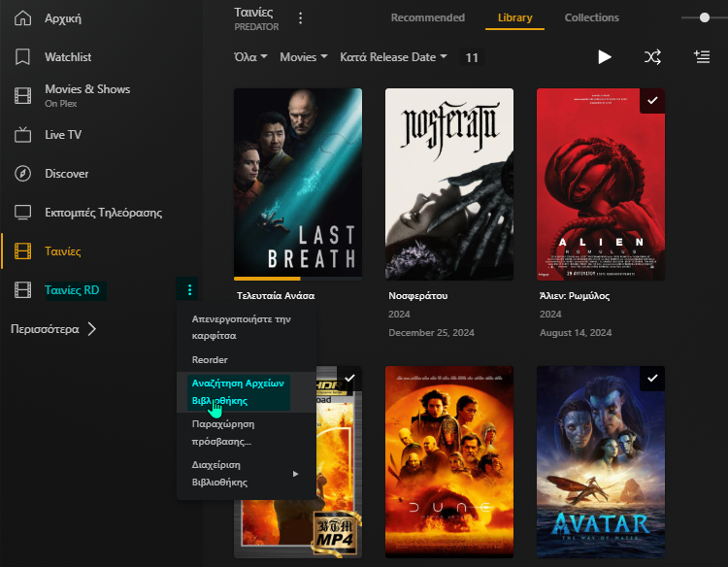Switch to the Recommended tab
The width and height of the screenshot is (728, 567).
(428, 17)
